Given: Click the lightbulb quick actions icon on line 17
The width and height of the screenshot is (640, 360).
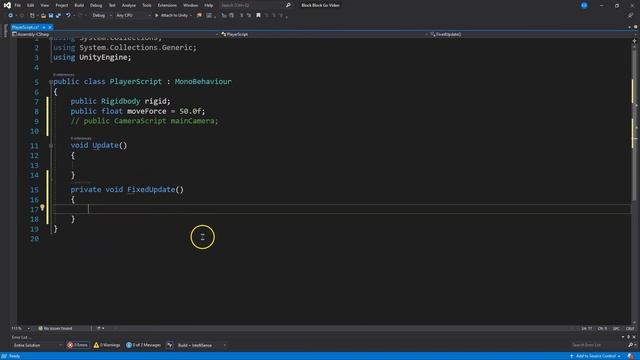Looking at the screenshot, I should pyautogui.click(x=42, y=208).
